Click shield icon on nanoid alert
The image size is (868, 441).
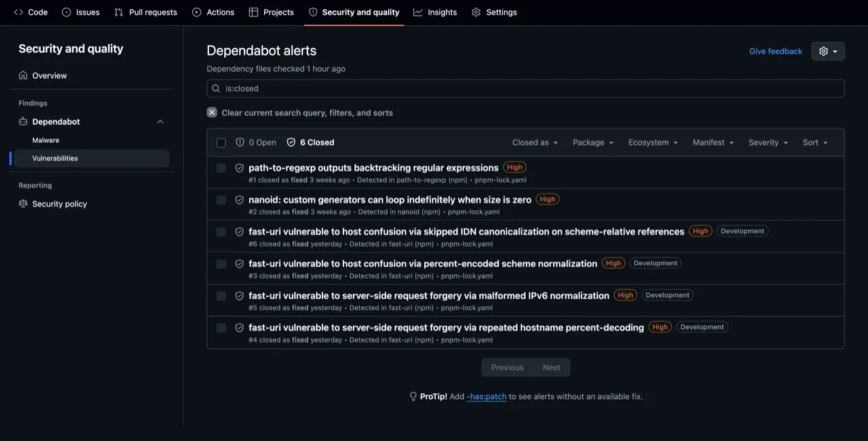point(239,201)
